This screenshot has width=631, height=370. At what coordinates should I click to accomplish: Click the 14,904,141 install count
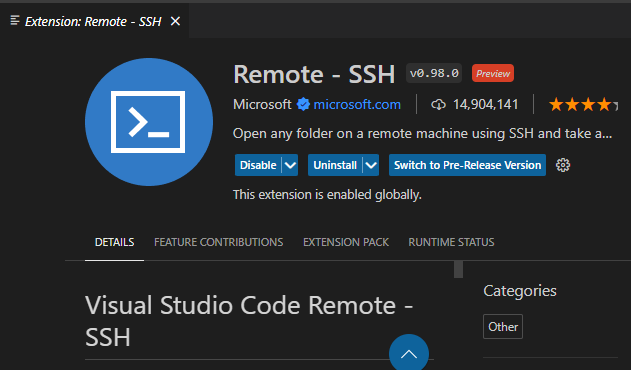tap(485, 105)
